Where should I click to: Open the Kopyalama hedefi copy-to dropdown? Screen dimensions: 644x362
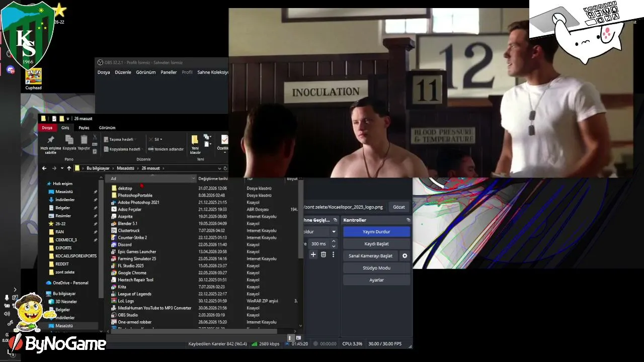coord(123,149)
